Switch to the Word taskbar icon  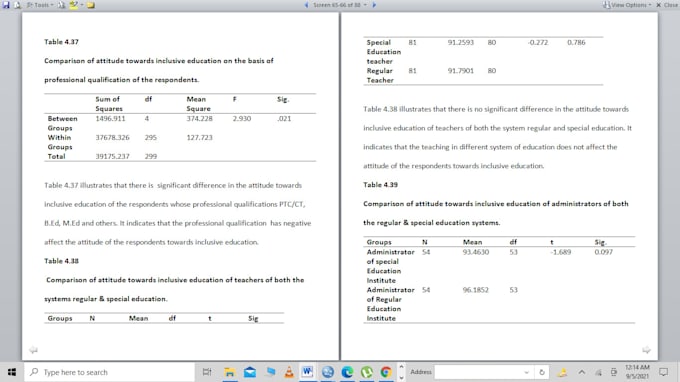[307, 372]
